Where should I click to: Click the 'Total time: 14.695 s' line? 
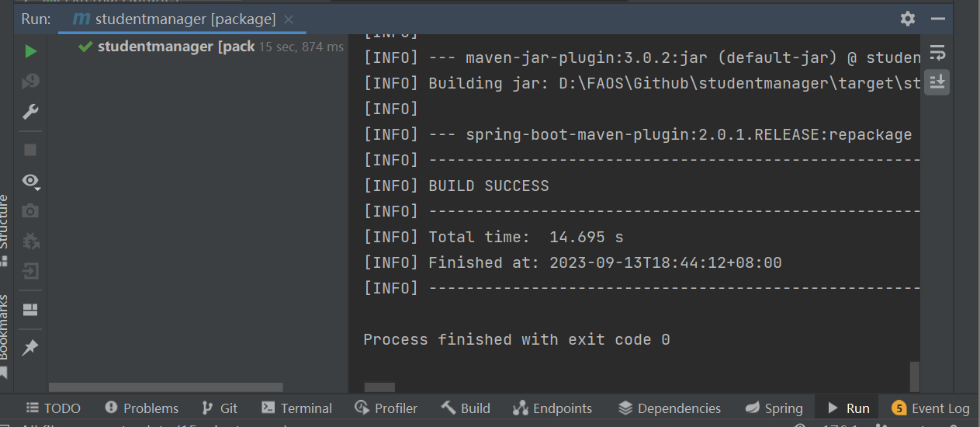point(493,237)
